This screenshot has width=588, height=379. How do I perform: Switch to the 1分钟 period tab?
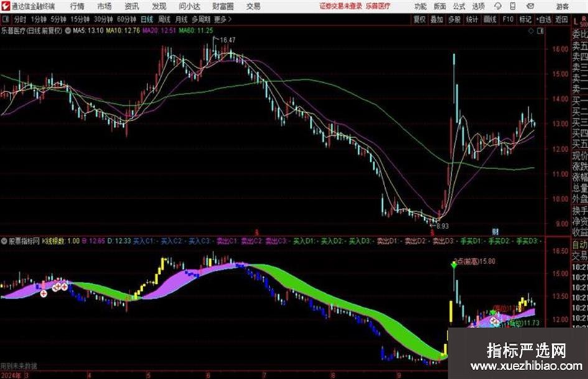38,19
